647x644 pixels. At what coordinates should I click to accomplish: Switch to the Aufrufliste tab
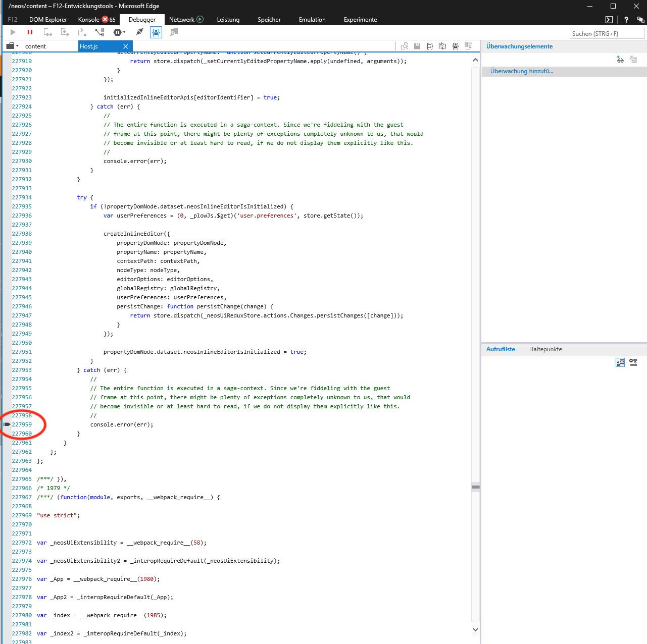[501, 349]
